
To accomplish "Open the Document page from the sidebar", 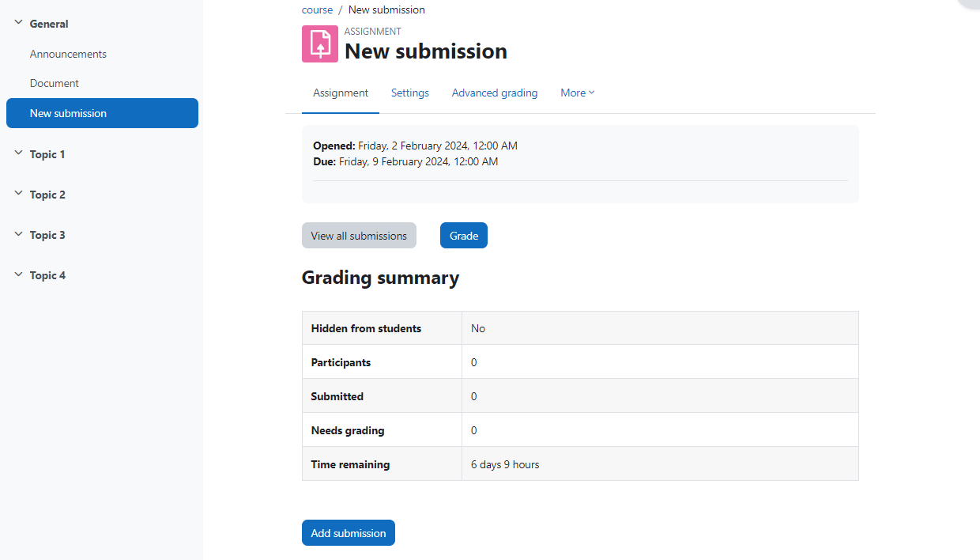I will click(54, 82).
